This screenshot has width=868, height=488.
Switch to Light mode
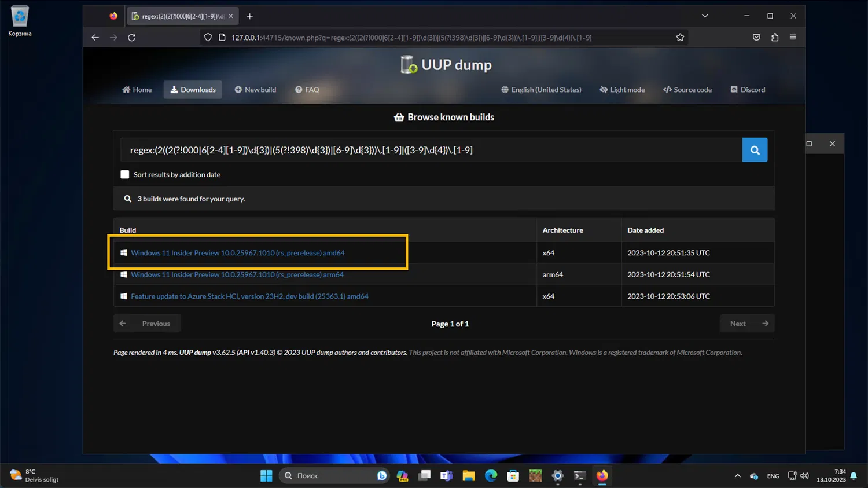coord(622,90)
